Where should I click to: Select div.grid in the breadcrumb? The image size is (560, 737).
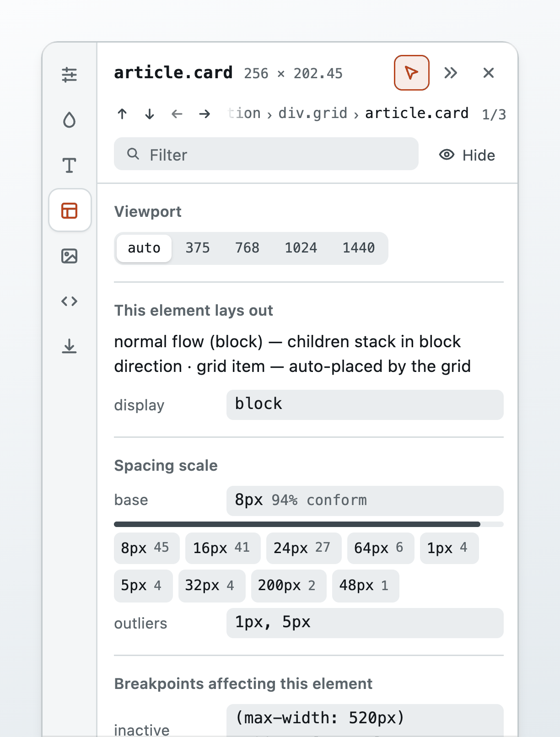(x=313, y=113)
